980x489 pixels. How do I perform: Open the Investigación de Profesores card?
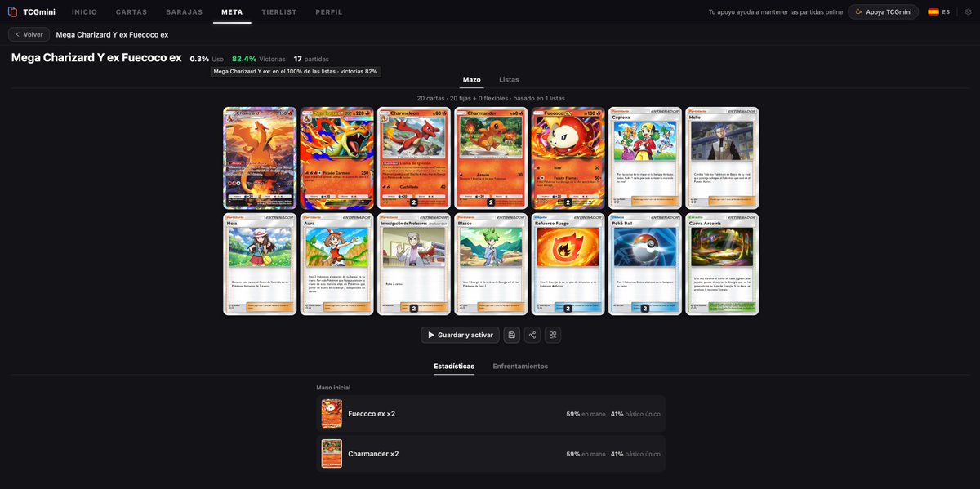pyautogui.click(x=414, y=264)
